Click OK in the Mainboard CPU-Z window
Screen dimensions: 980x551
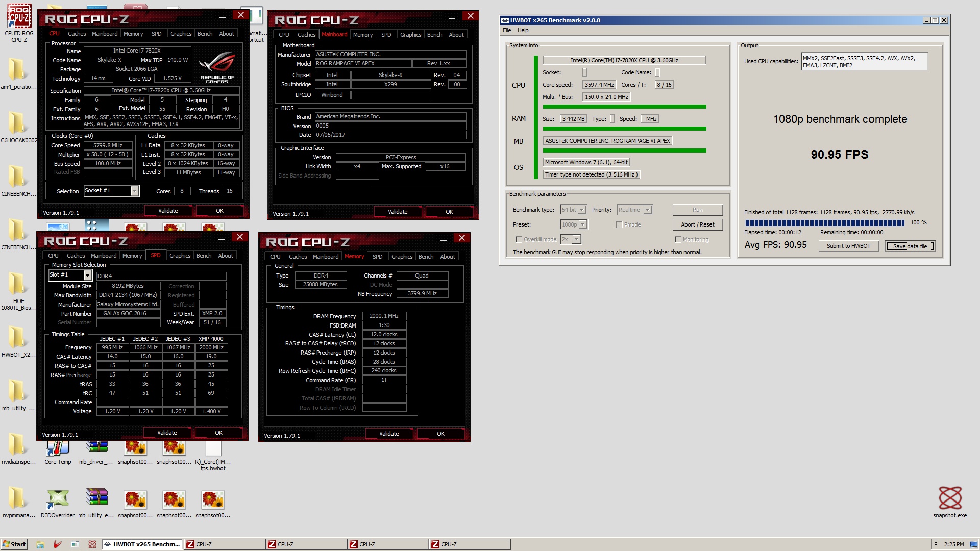[x=449, y=212]
